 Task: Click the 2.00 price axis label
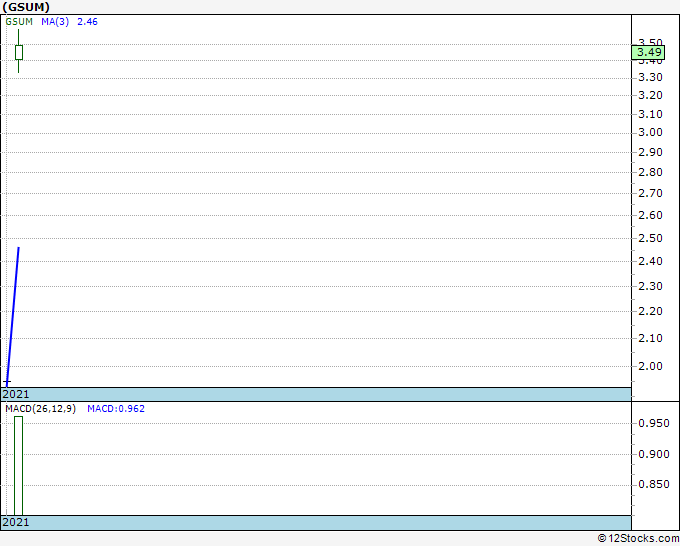(651, 366)
